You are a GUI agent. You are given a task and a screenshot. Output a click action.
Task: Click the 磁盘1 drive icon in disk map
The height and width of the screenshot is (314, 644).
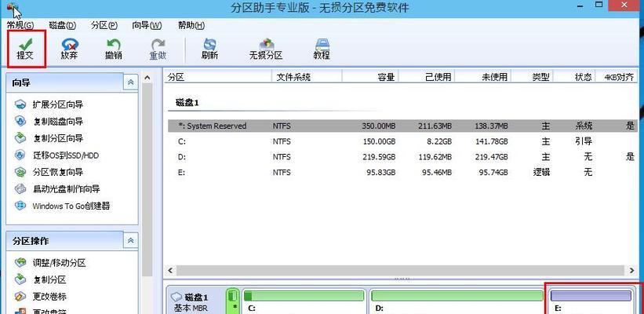[176, 297]
